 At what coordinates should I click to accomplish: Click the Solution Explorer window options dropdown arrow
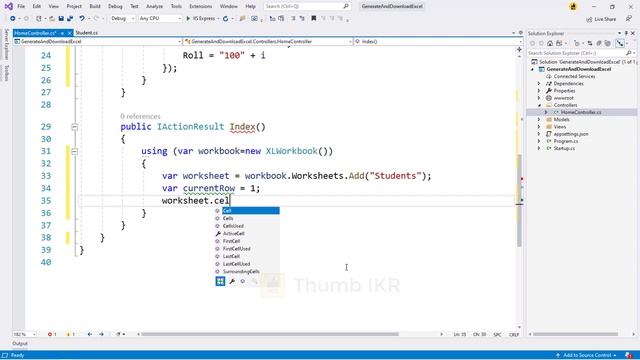coord(620,33)
